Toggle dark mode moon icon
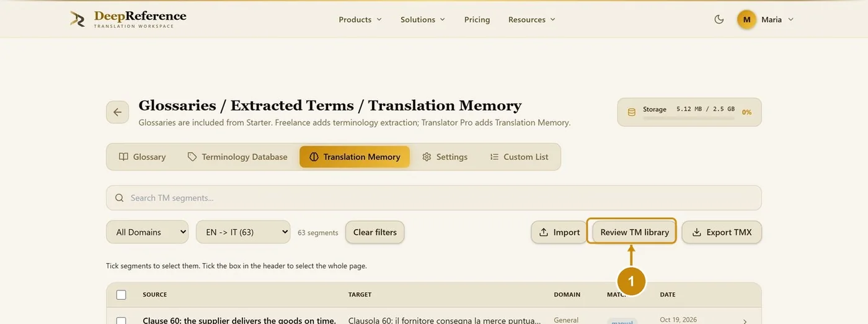Viewport: 868px width, 324px height. (719, 19)
